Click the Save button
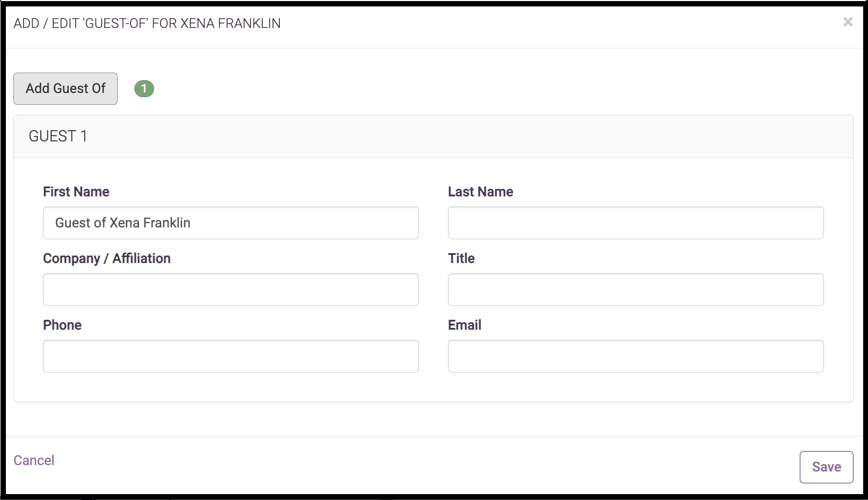The image size is (868, 500). [826, 467]
